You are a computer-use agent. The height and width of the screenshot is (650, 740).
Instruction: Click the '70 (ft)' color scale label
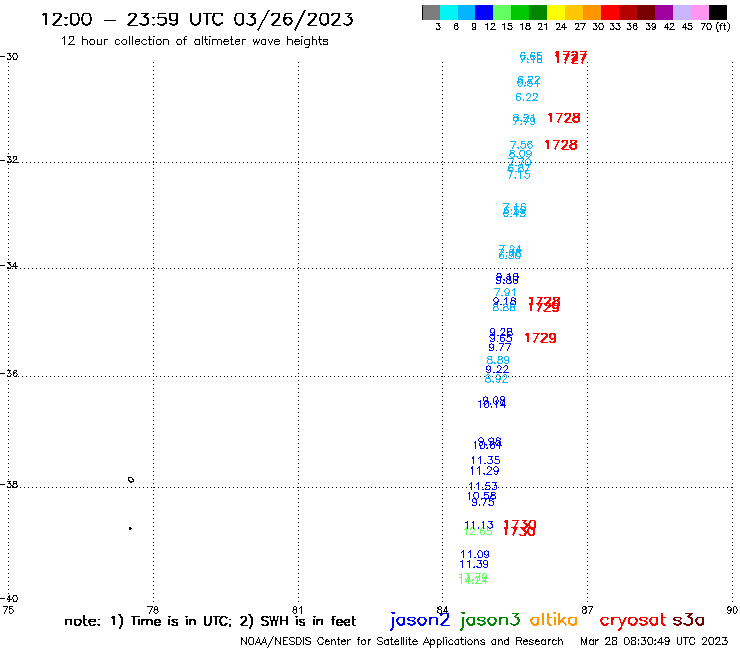(715, 27)
